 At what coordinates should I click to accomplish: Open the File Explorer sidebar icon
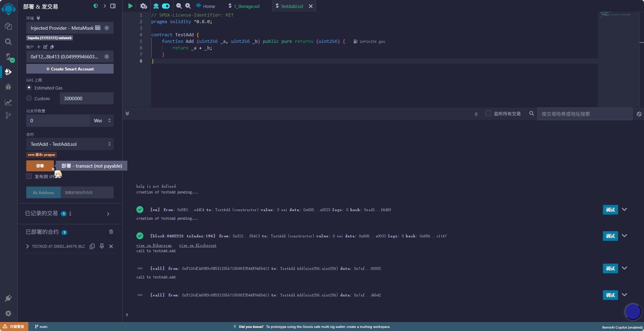point(8,27)
